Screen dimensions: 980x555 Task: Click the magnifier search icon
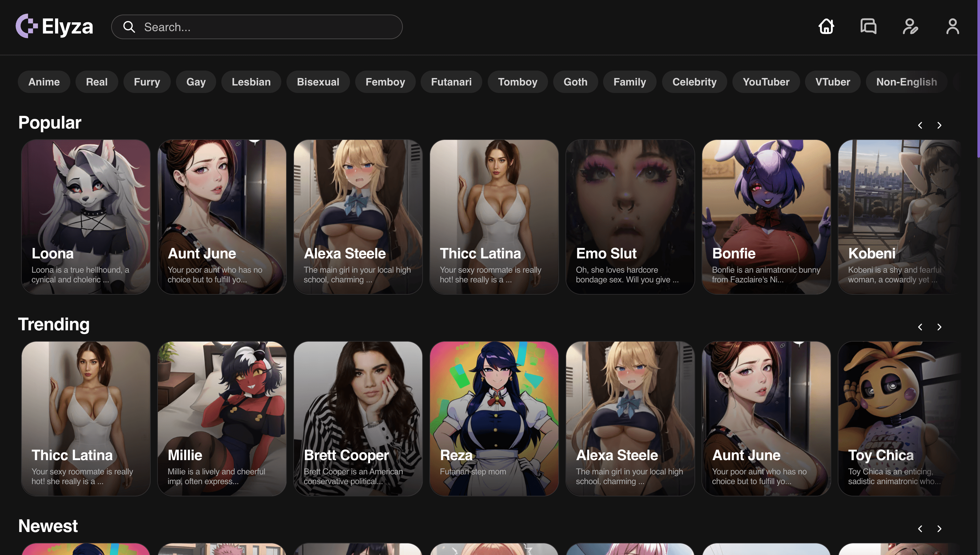pos(129,27)
